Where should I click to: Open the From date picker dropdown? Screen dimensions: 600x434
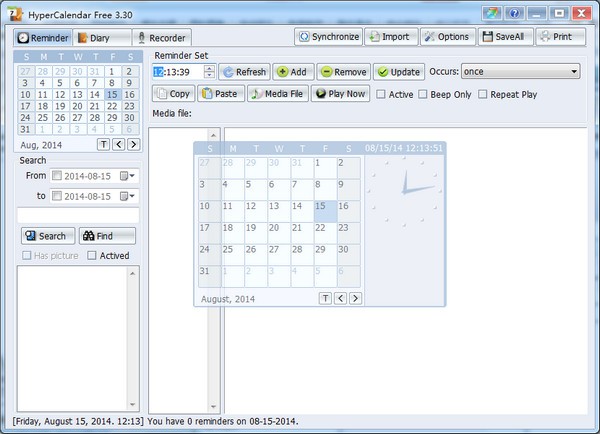(x=127, y=176)
